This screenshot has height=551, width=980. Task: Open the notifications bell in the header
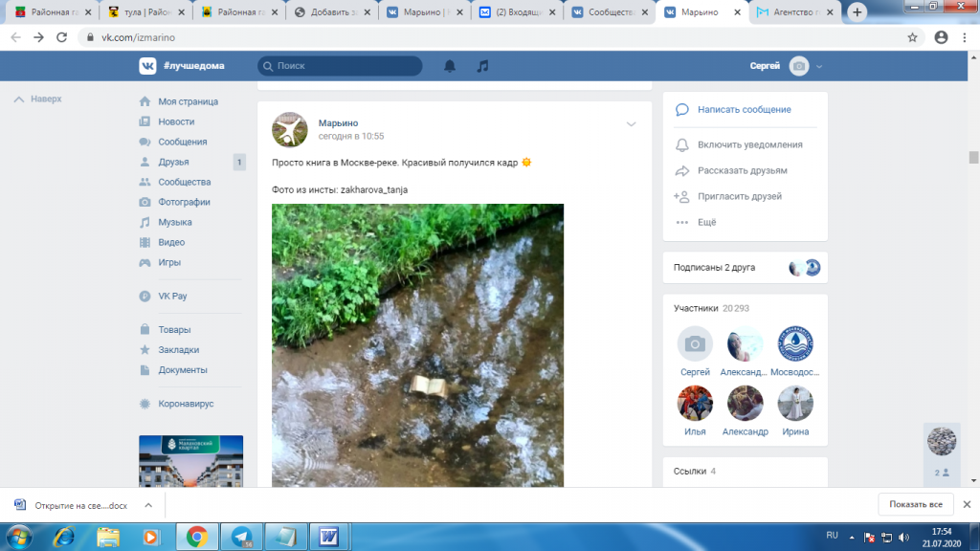point(450,66)
